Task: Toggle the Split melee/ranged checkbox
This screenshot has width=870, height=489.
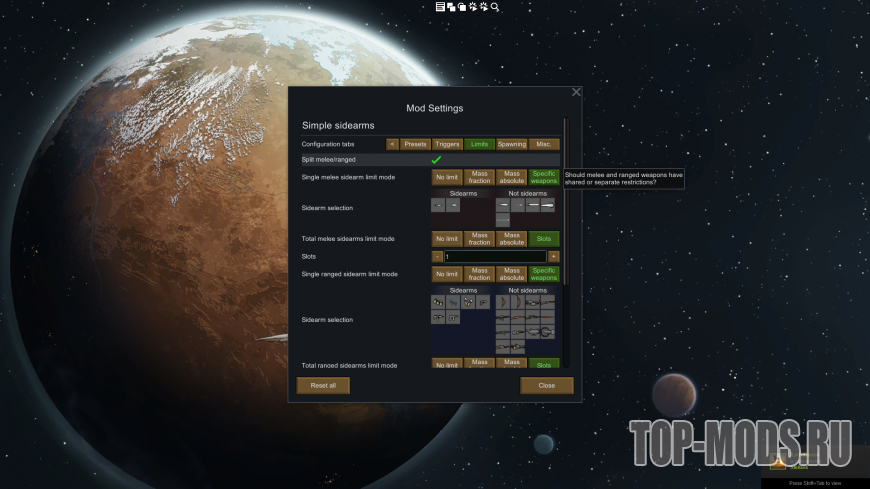Action: (x=436, y=160)
